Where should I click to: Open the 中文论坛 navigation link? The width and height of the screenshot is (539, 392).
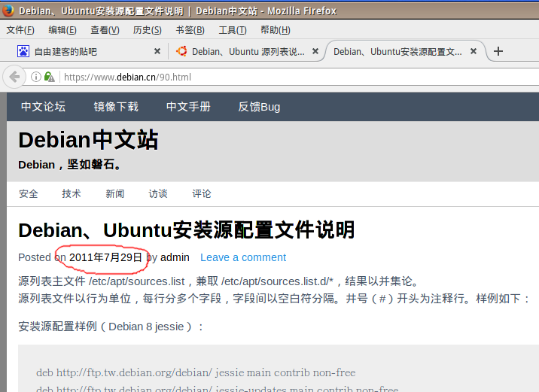(43, 107)
